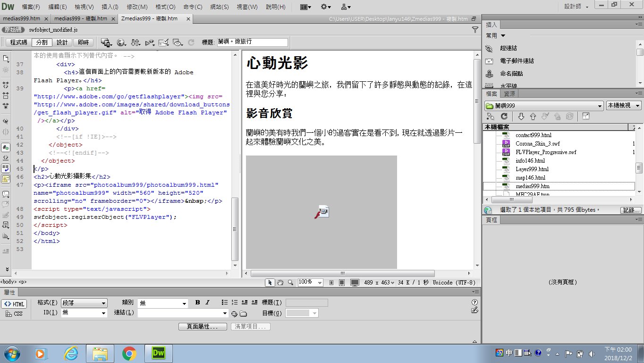Click the 頁面屬性... button
This screenshot has width=644, height=363.
coord(203,327)
